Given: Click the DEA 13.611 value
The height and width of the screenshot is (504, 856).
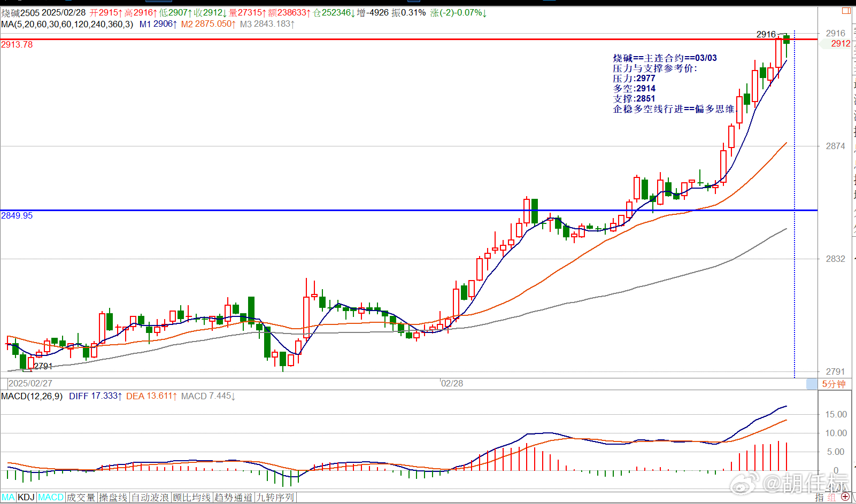Looking at the screenshot, I should pos(152,396).
